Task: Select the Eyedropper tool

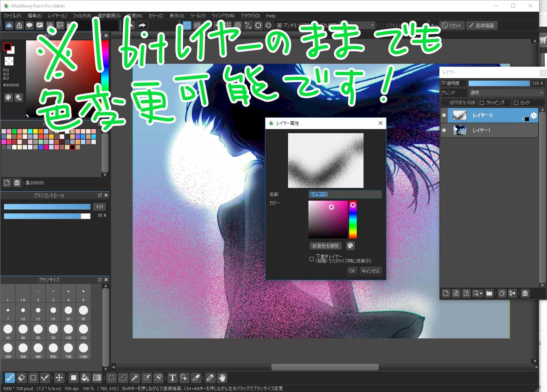Action: pos(210,377)
